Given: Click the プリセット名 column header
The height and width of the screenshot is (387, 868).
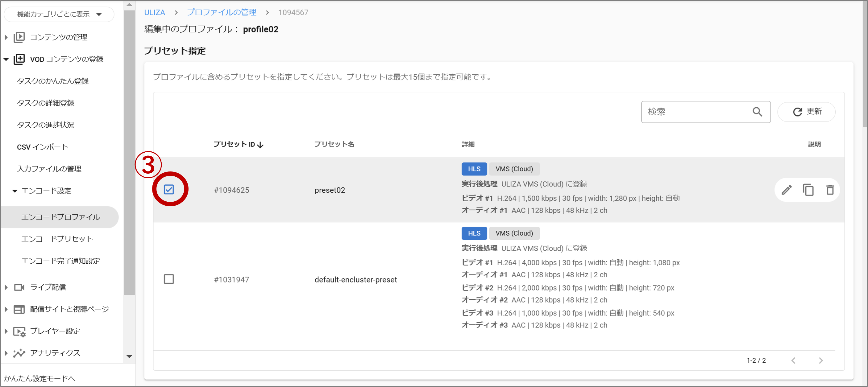Looking at the screenshot, I should coord(334,145).
